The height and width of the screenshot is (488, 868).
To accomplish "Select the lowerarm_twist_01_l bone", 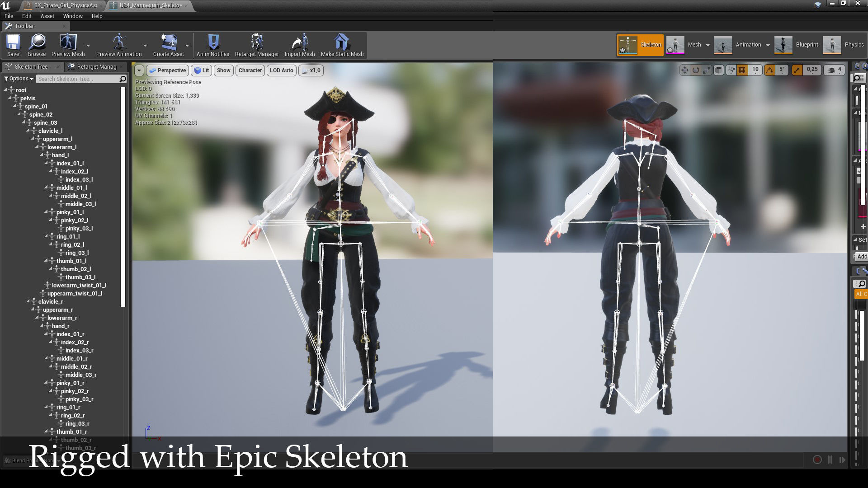I will (79, 286).
